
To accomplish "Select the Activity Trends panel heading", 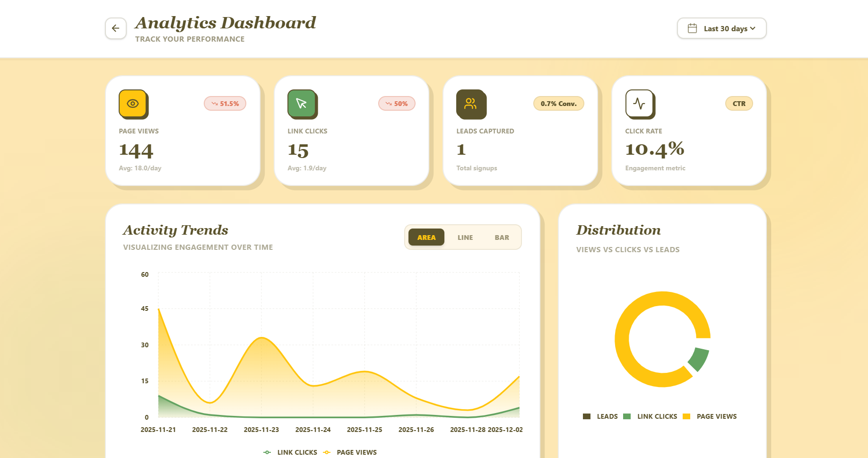I will tap(175, 230).
